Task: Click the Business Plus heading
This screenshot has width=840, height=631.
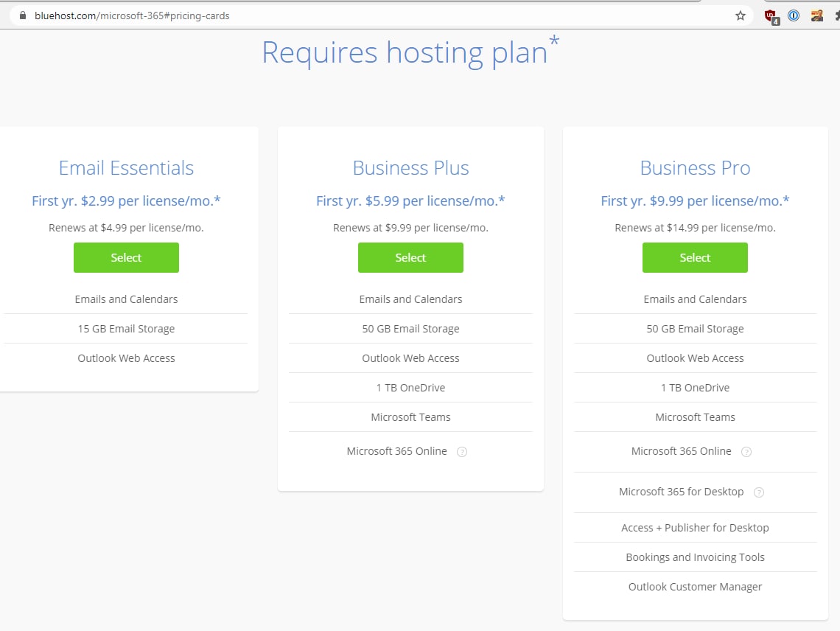Action: click(411, 168)
